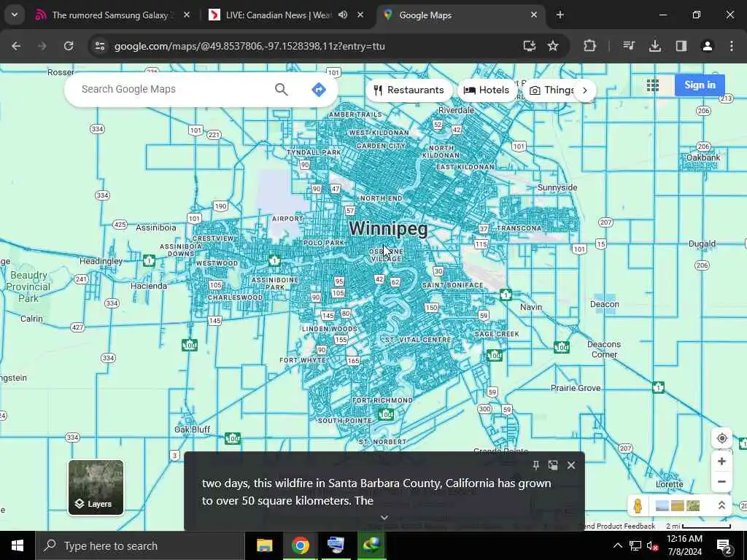Viewport: 747px width, 560px height.
Task: Click the Beaudry Provincial Park label
Action: point(28,287)
